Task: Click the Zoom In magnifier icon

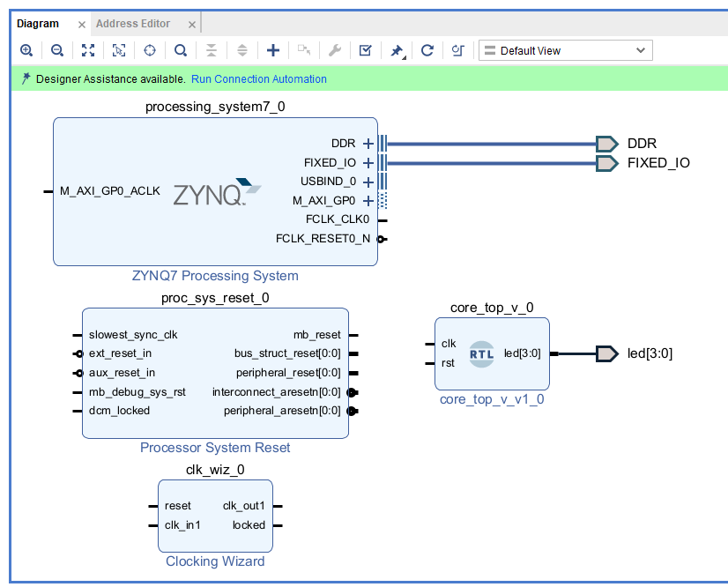Action: coord(26,50)
